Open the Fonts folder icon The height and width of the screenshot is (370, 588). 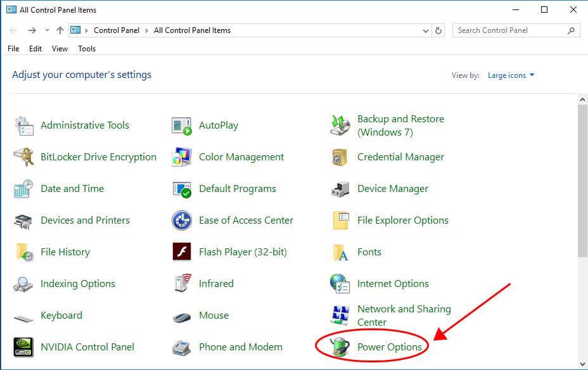[x=341, y=252]
